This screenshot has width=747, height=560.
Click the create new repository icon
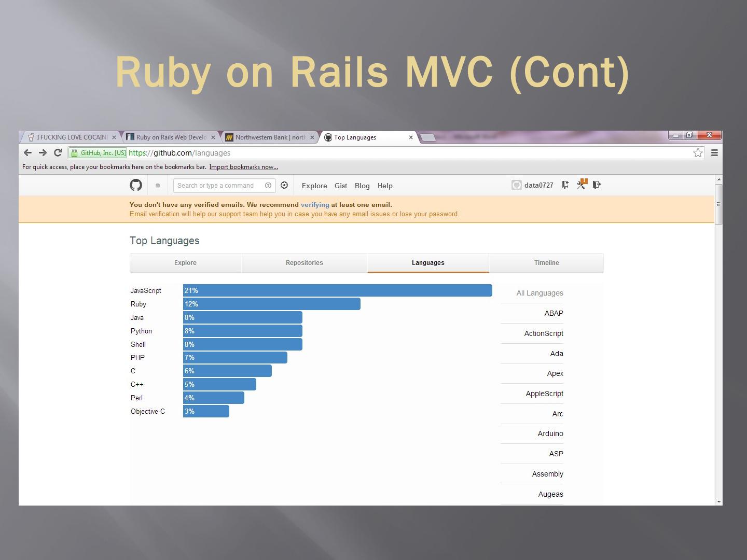pyautogui.click(x=565, y=185)
